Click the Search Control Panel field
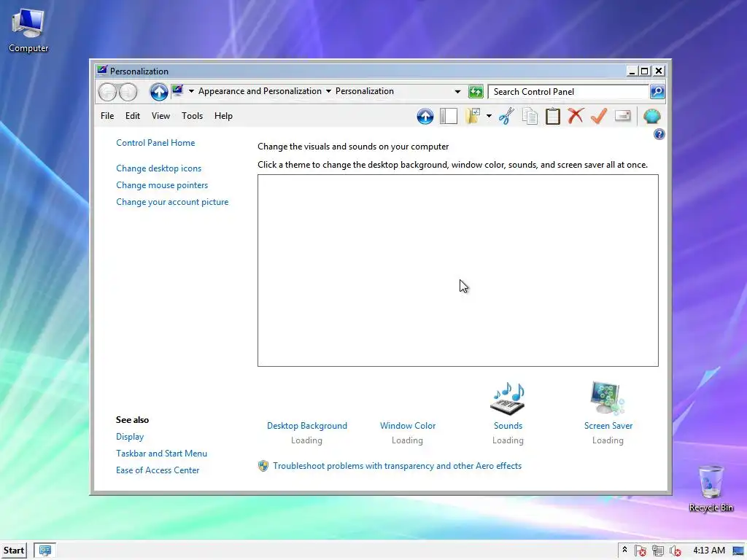The height and width of the screenshot is (560, 747). 569,91
